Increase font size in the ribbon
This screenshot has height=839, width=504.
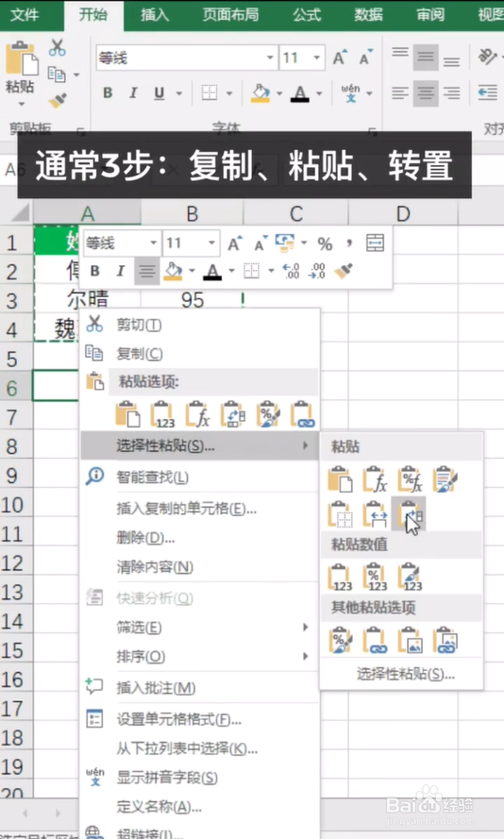[341, 58]
